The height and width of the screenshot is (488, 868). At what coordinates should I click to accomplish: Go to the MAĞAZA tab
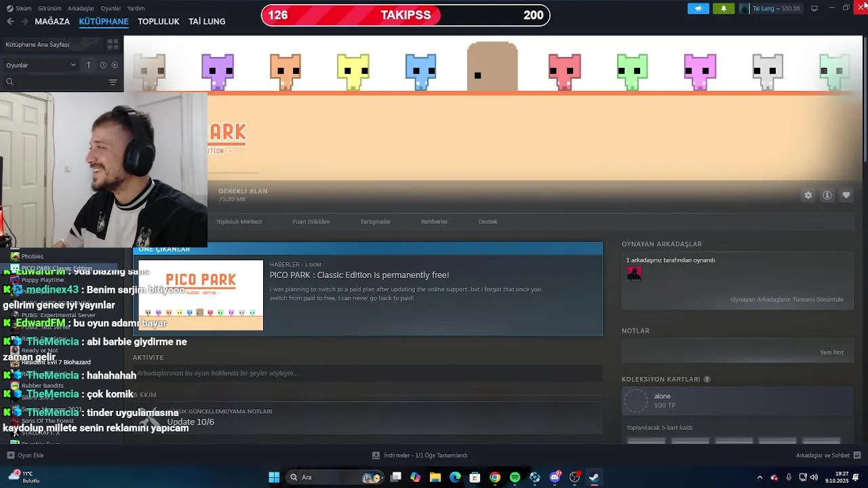pyautogui.click(x=52, y=22)
